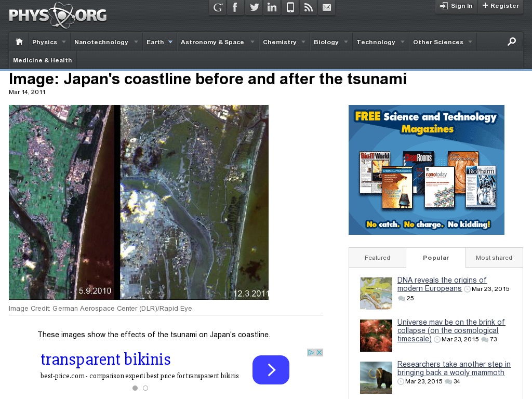This screenshot has width=532, height=399.
Task: Open the Technology menu item
Action: (x=376, y=42)
